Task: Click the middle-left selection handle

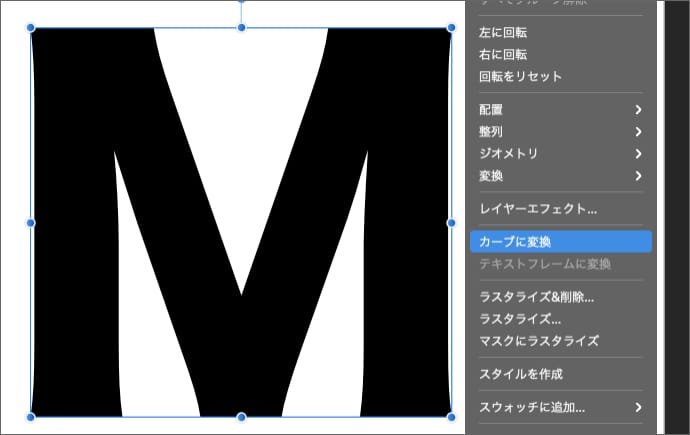Action: tap(31, 222)
